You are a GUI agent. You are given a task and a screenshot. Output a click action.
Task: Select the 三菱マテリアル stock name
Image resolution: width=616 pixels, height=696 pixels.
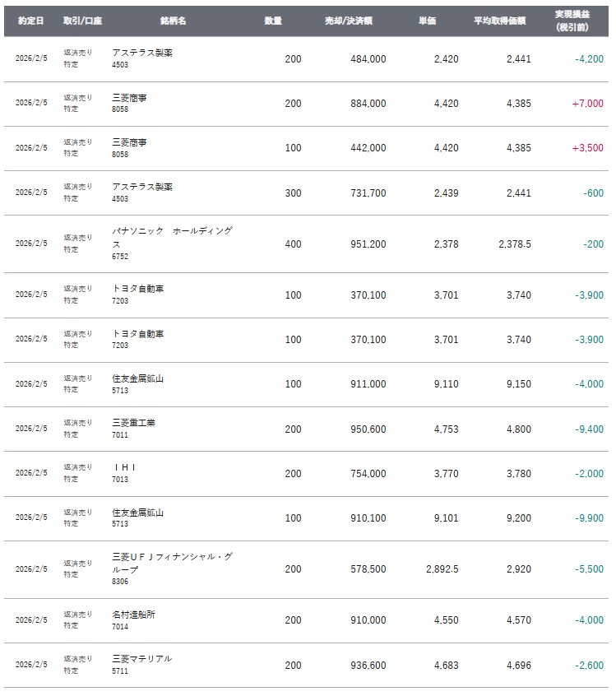click(x=141, y=659)
